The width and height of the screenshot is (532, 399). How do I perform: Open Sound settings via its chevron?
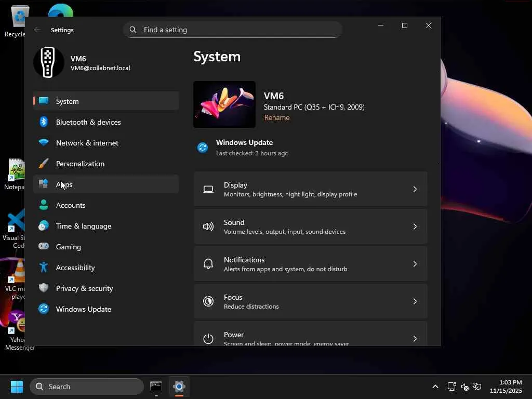pyautogui.click(x=415, y=227)
